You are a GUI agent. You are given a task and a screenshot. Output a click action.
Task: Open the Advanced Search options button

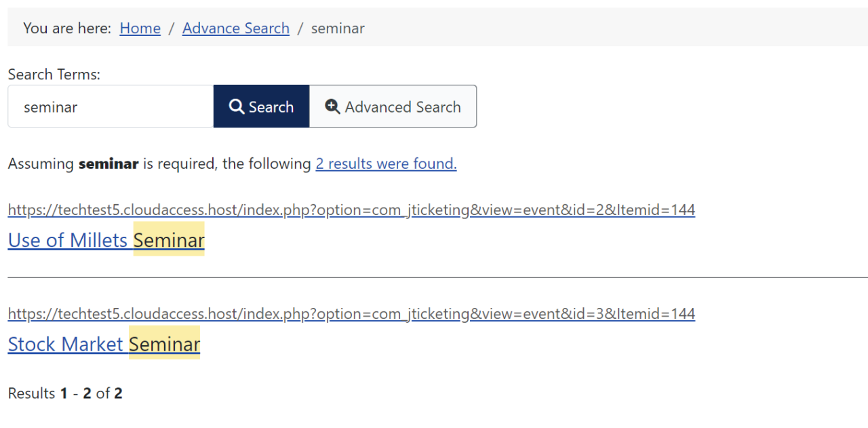393,106
